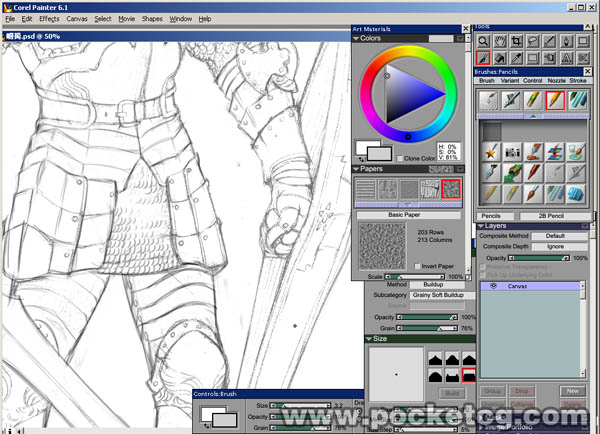The image size is (600, 434).
Task: Click the Drop button in Layers
Action: pyautogui.click(x=522, y=391)
